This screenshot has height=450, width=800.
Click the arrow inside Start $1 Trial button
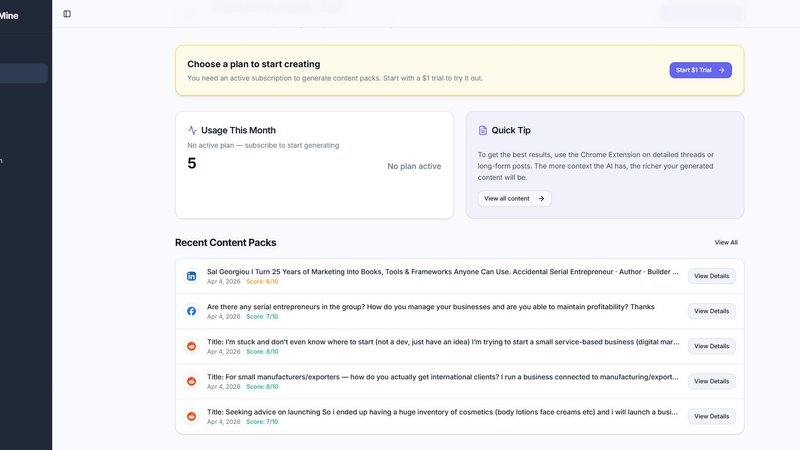point(721,70)
